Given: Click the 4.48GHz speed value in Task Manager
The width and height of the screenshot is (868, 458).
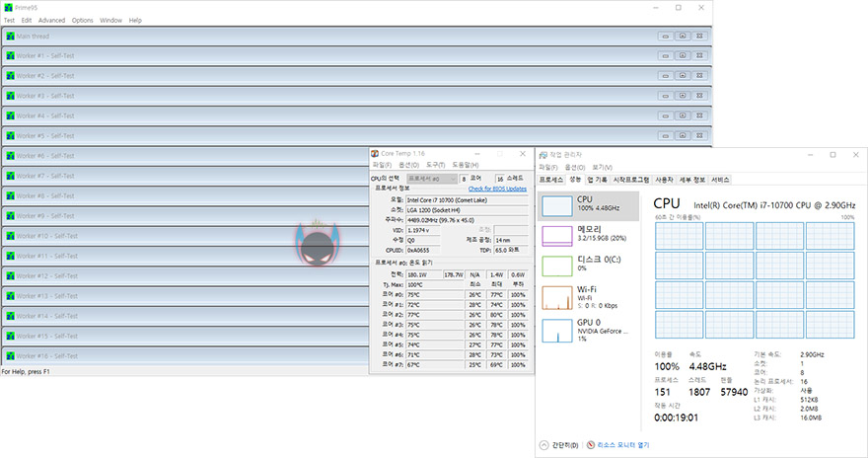Looking at the screenshot, I should coord(707,366).
